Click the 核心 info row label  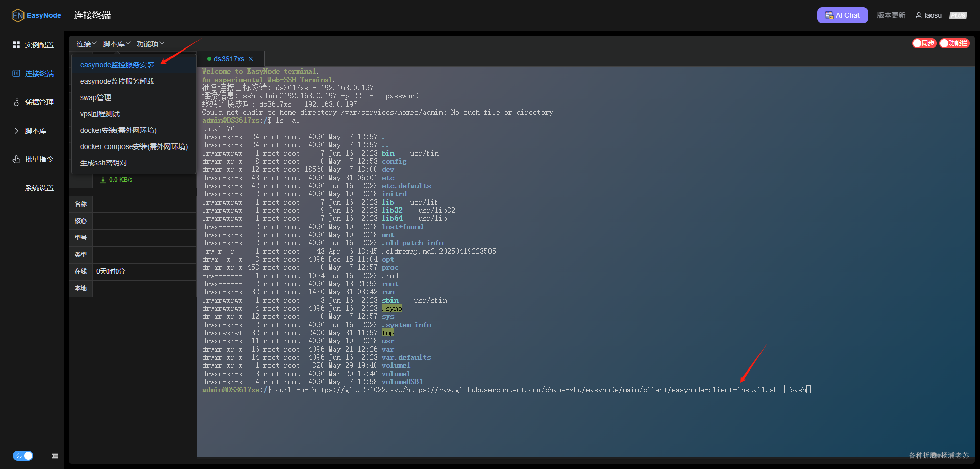(81, 221)
